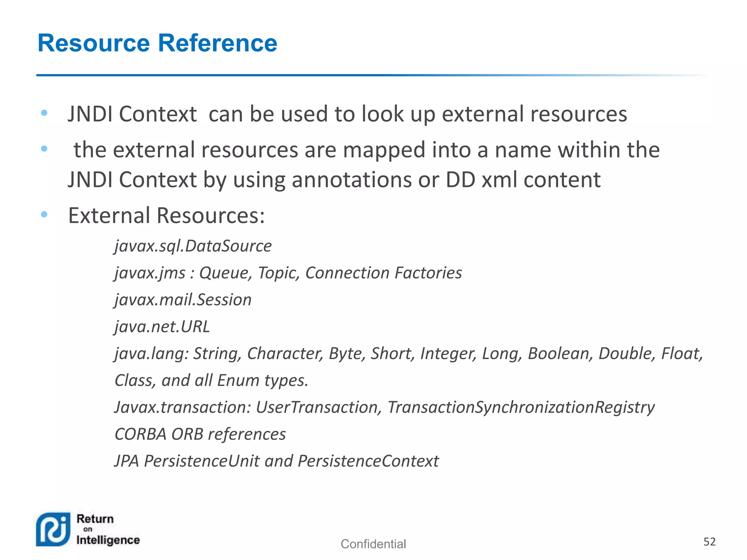Screen dimensions: 747x560
Task: Select the javax.sql.DataSource line
Action: pyautogui.click(x=193, y=246)
